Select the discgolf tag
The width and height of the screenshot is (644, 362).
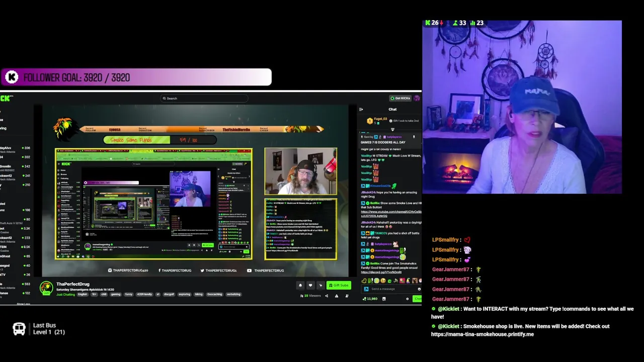tap(169, 295)
